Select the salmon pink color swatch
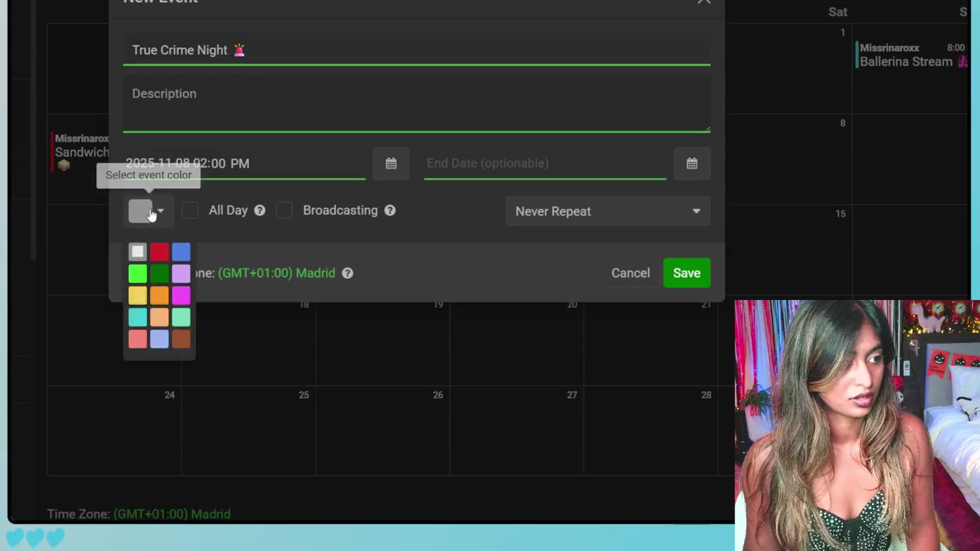Image resolution: width=980 pixels, height=551 pixels. (137, 339)
